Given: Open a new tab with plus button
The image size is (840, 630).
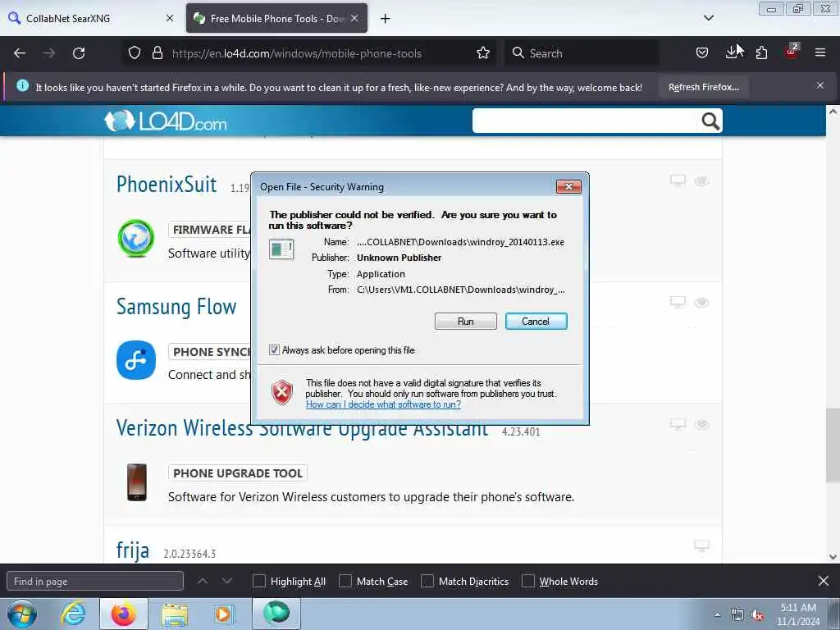Looking at the screenshot, I should pyautogui.click(x=386, y=18).
